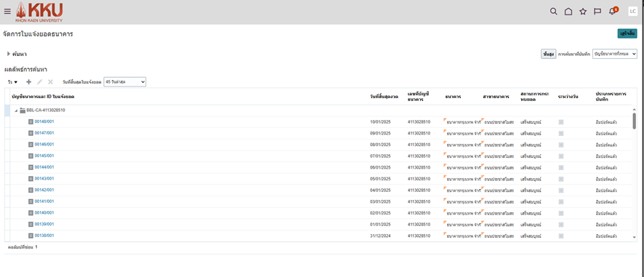Click the table scrollbar down arrow
The width and height of the screenshot is (644, 277).
click(x=635, y=237)
